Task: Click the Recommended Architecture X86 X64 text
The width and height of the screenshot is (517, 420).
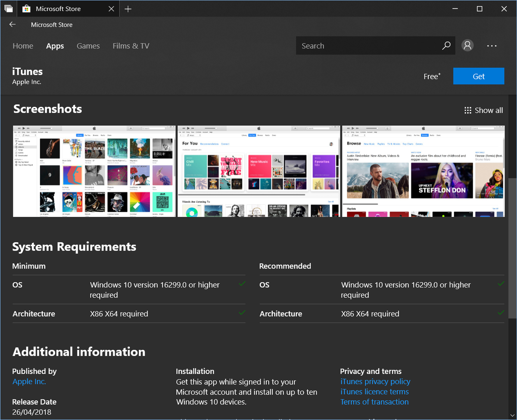Action: pos(370,314)
